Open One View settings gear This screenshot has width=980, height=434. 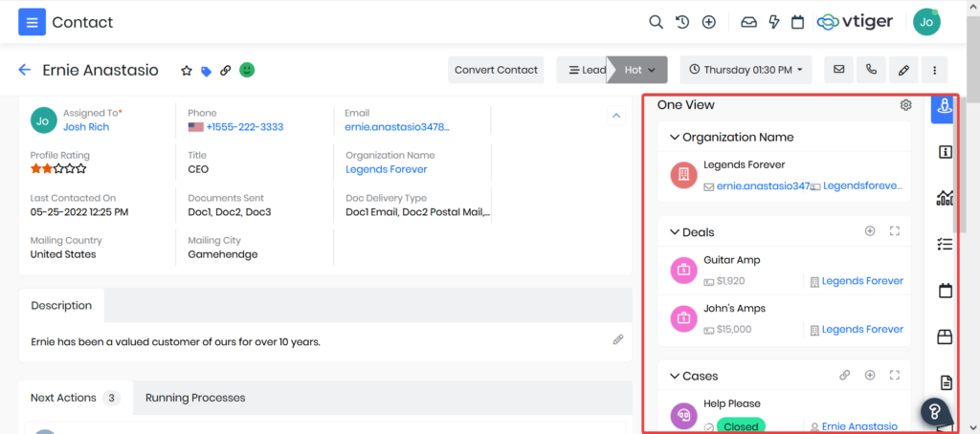click(905, 105)
